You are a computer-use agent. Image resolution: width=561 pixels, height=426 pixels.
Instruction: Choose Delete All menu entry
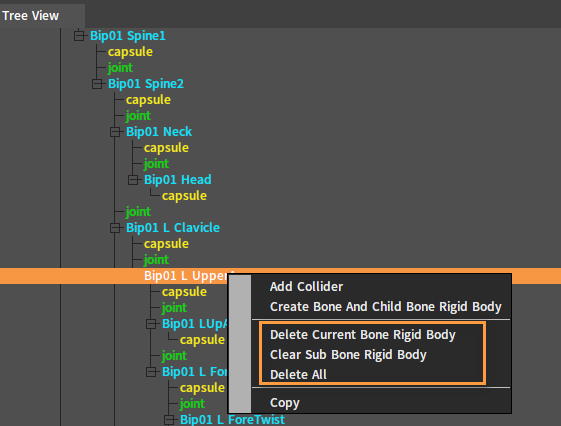click(298, 374)
